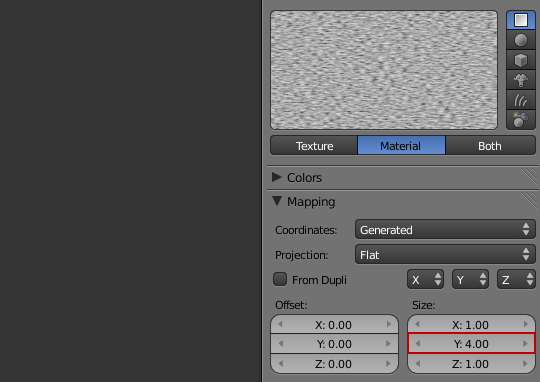
Task: Click the Size Y 4.00 field
Action: click(471, 344)
